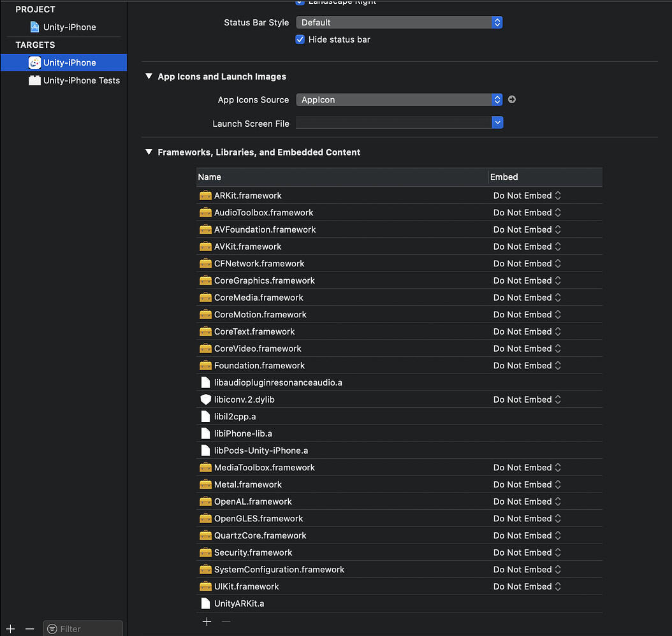672x636 pixels.
Task: Click the Unity-iPhone target app icon
Action: pyautogui.click(x=36, y=62)
